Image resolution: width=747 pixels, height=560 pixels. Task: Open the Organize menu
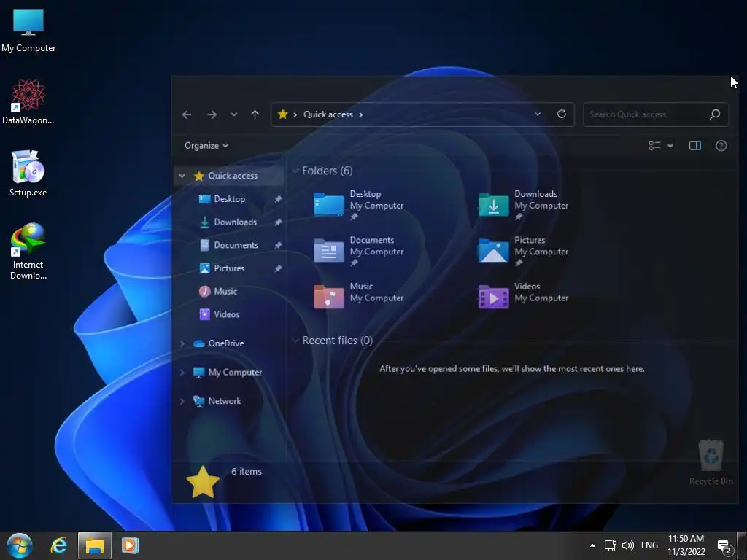pos(206,146)
